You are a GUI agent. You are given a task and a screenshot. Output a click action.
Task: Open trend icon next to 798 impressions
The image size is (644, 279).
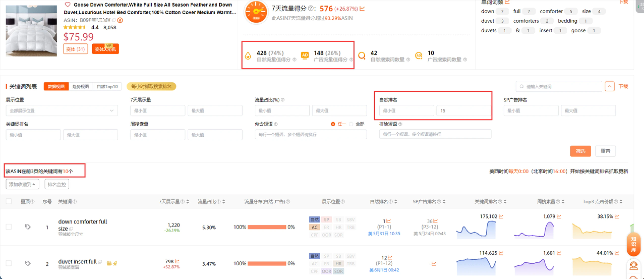(177, 261)
